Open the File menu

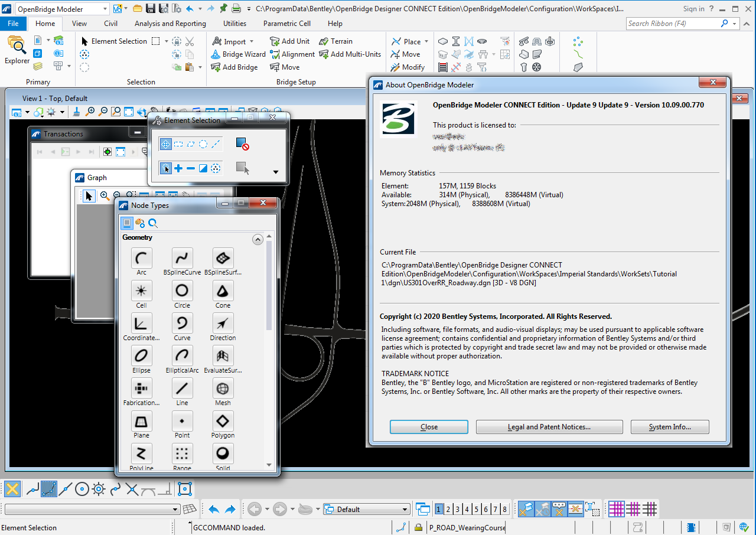[13, 24]
